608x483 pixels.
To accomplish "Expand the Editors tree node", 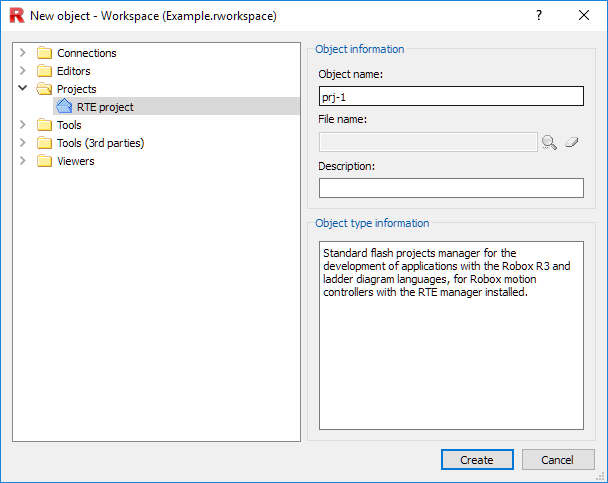I will [x=22, y=71].
